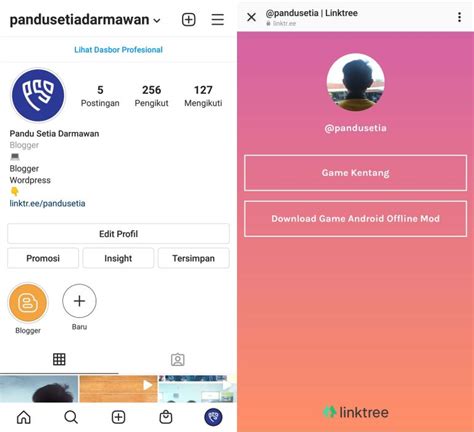This screenshot has height=432, width=474.
Task: Open the hamburger menu icon
Action: click(x=217, y=20)
